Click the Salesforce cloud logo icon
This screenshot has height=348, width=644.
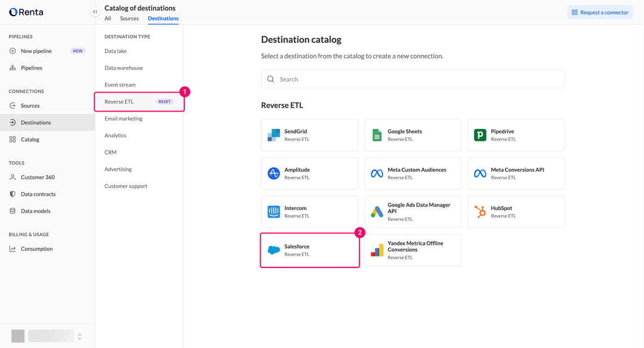274,250
